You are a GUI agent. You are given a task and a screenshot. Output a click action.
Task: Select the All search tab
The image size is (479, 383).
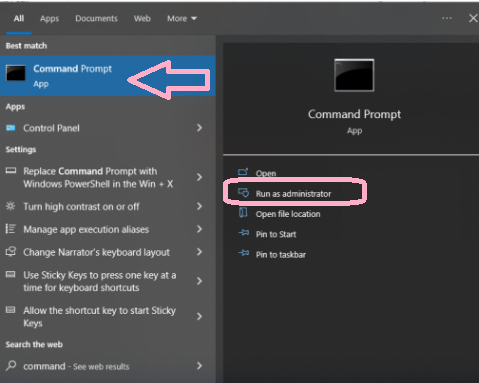pyautogui.click(x=19, y=18)
